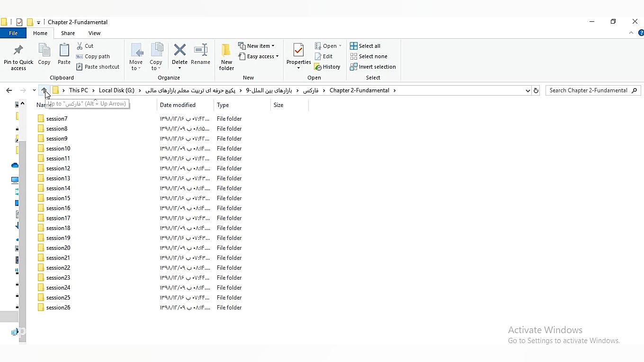This screenshot has height=362, width=644.
Task: Select the session10 folder
Action: [x=58, y=149]
